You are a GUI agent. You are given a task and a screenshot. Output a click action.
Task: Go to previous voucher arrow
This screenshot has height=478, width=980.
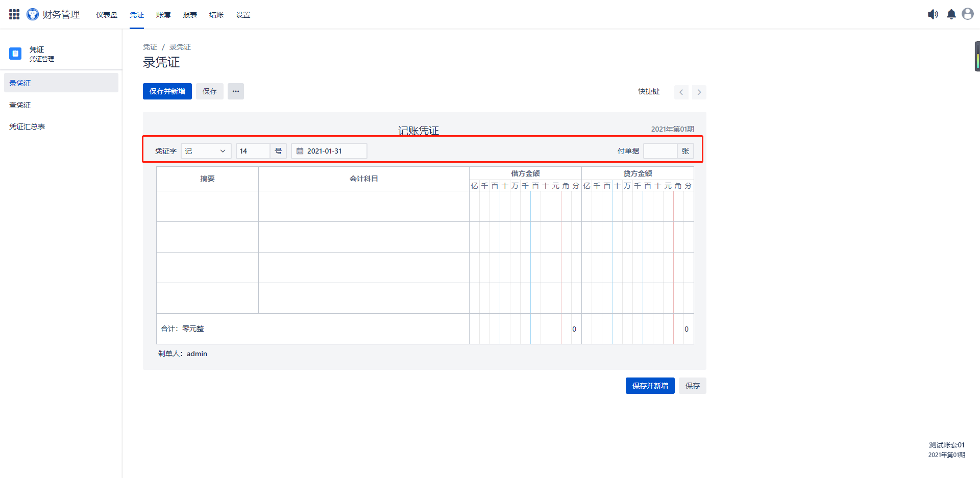[681, 92]
